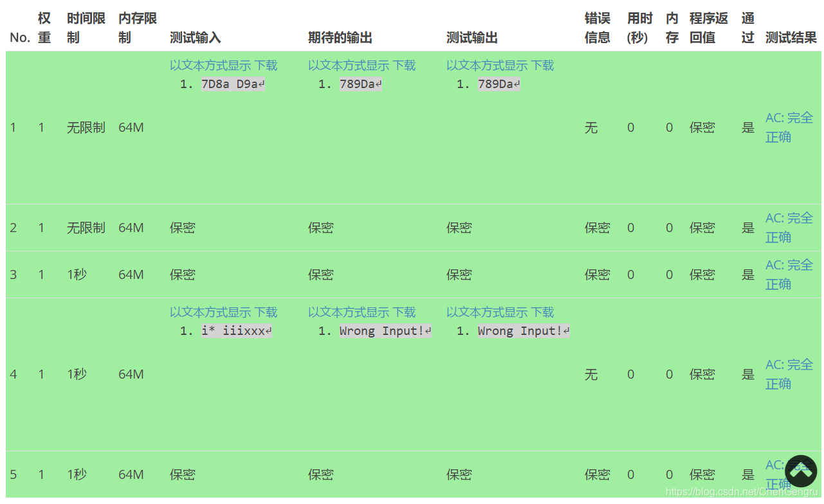Click the '测试结果' column header

pos(791,38)
